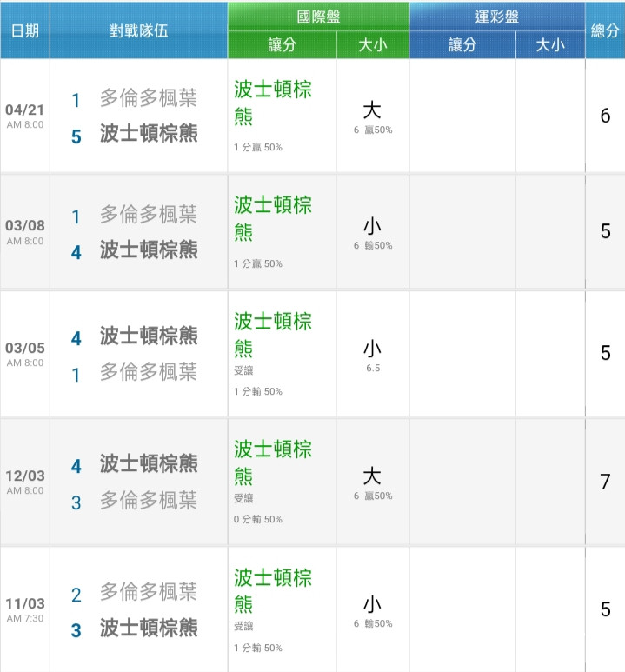Open 波士頓棕熊 team in 04/21 game
This screenshot has height=672, width=625.
pyautogui.click(x=149, y=133)
